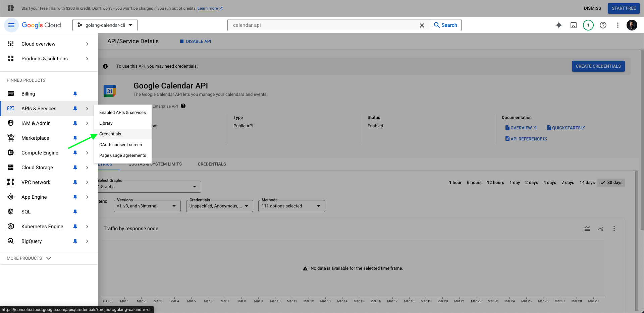This screenshot has width=644, height=313.
Task: Open the help question mark icon
Action: click(x=603, y=25)
